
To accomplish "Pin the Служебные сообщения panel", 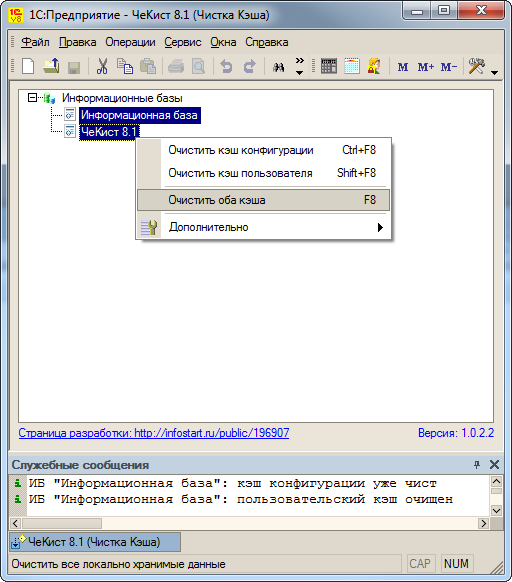I will pos(477,464).
